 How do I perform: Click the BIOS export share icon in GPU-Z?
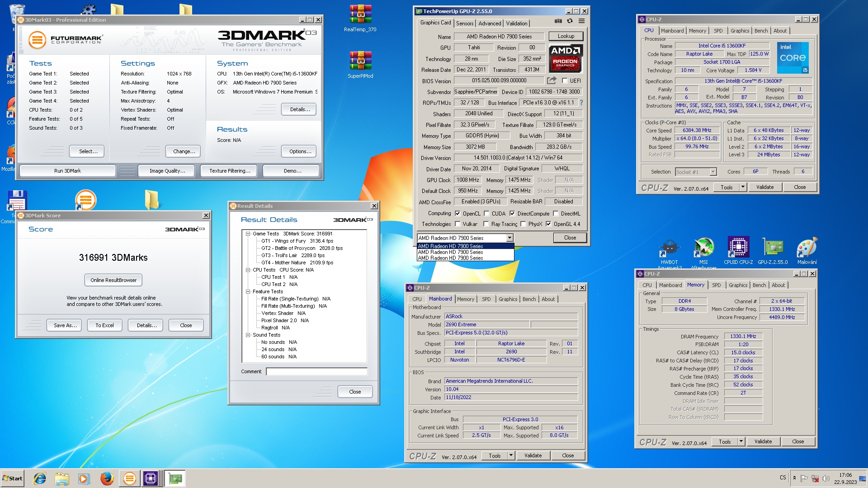552,80
